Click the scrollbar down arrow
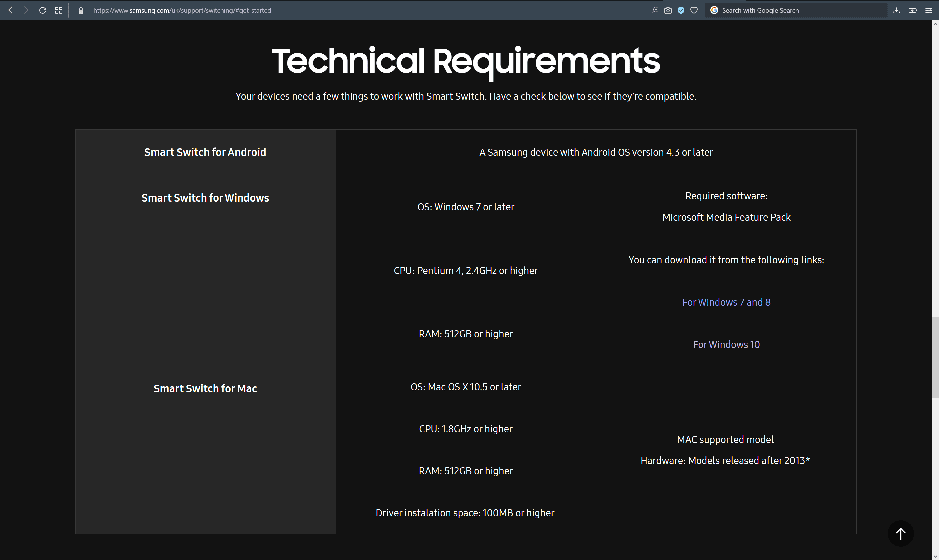This screenshot has width=939, height=560. point(935,557)
